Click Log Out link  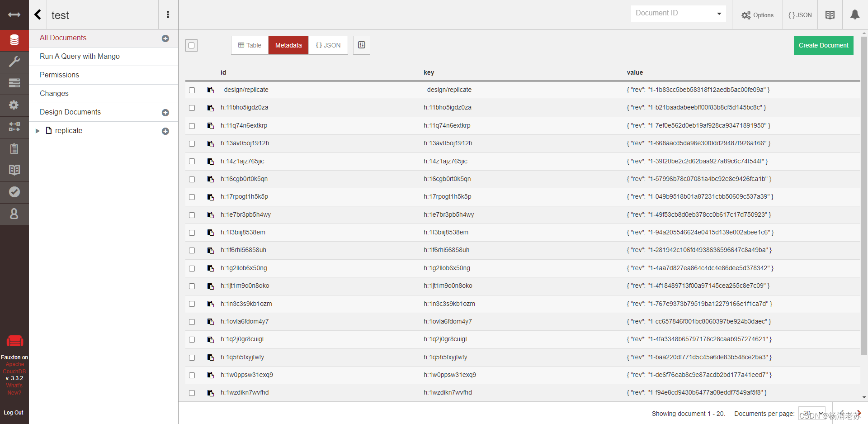[14, 413]
